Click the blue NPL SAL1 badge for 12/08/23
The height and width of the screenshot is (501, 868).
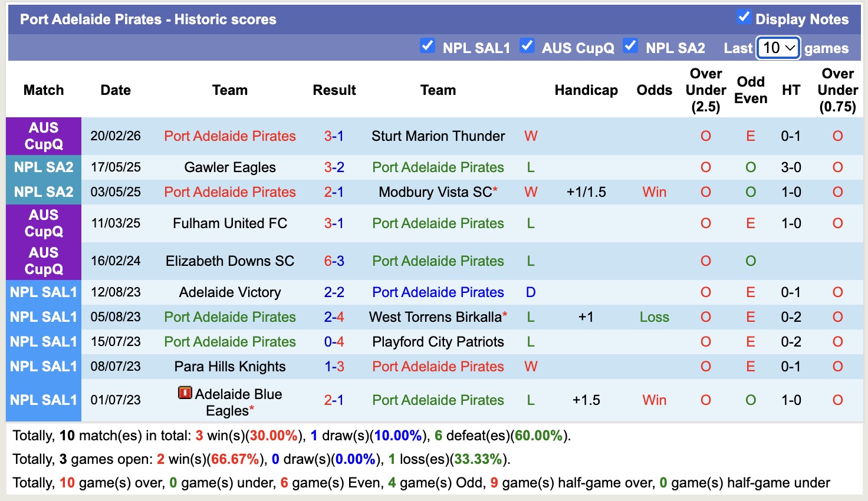43,292
